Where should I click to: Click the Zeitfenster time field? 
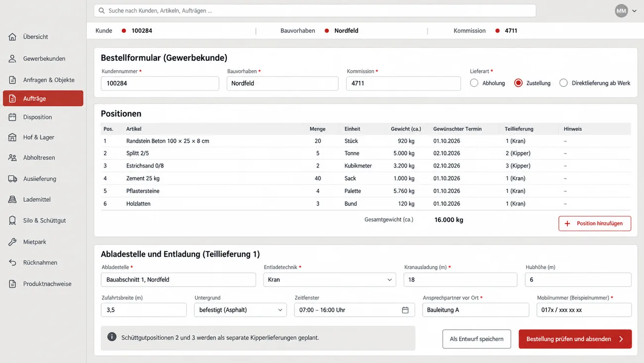(x=354, y=310)
